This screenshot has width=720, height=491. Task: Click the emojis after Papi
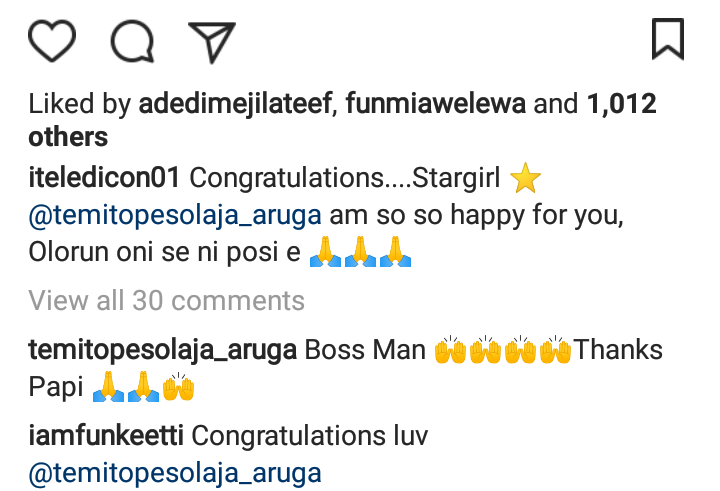pos(143,387)
